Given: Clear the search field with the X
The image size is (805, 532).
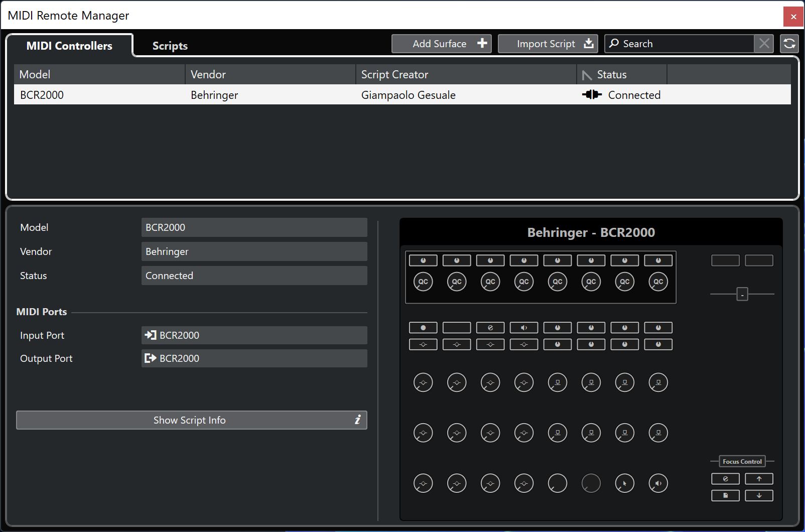Looking at the screenshot, I should [764, 44].
